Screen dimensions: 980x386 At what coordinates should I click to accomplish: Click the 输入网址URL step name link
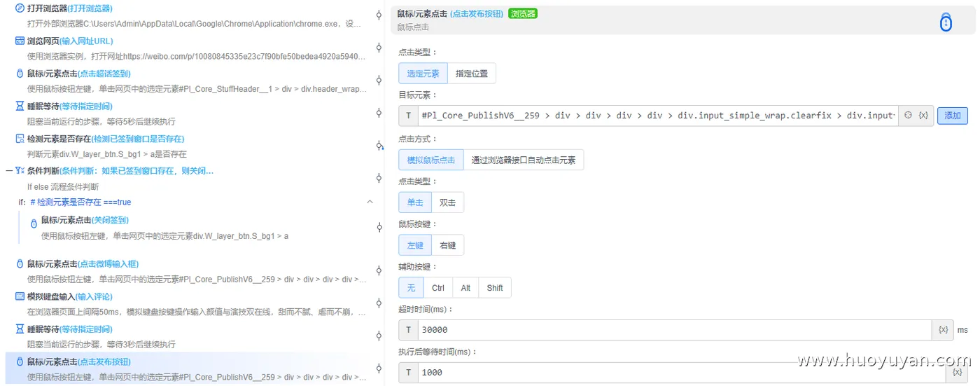tap(86, 41)
